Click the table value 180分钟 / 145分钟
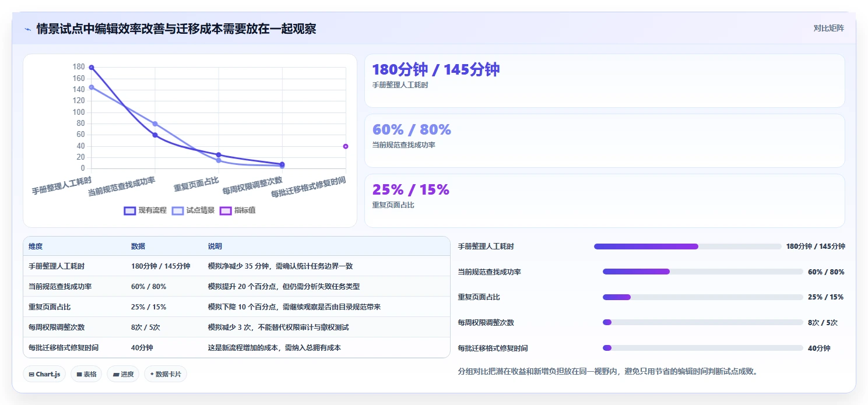The image size is (868, 405). coord(161,266)
